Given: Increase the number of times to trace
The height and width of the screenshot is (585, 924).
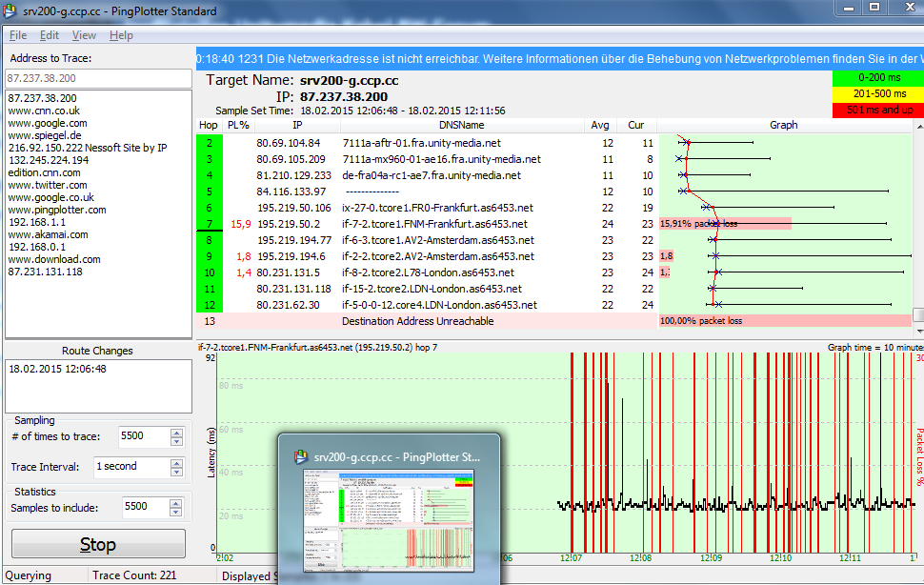Looking at the screenshot, I should point(176,432).
